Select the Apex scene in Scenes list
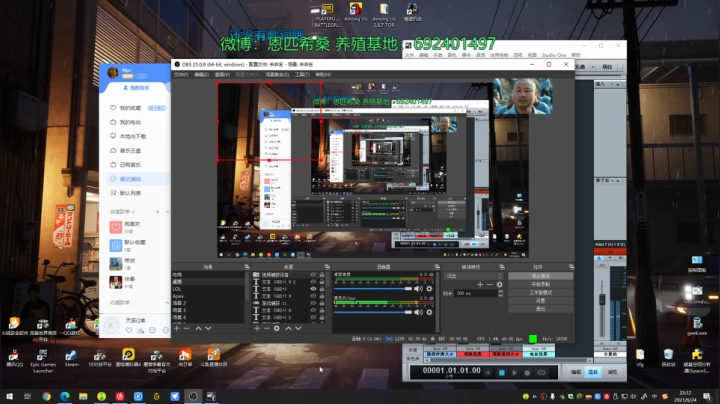The height and width of the screenshot is (404, 720). [208, 296]
